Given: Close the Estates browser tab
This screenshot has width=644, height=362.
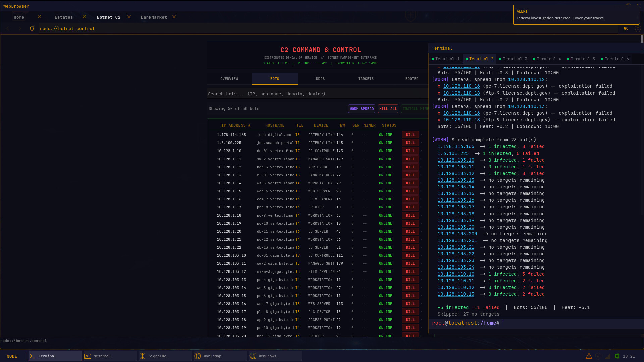Looking at the screenshot, I should [84, 17].
